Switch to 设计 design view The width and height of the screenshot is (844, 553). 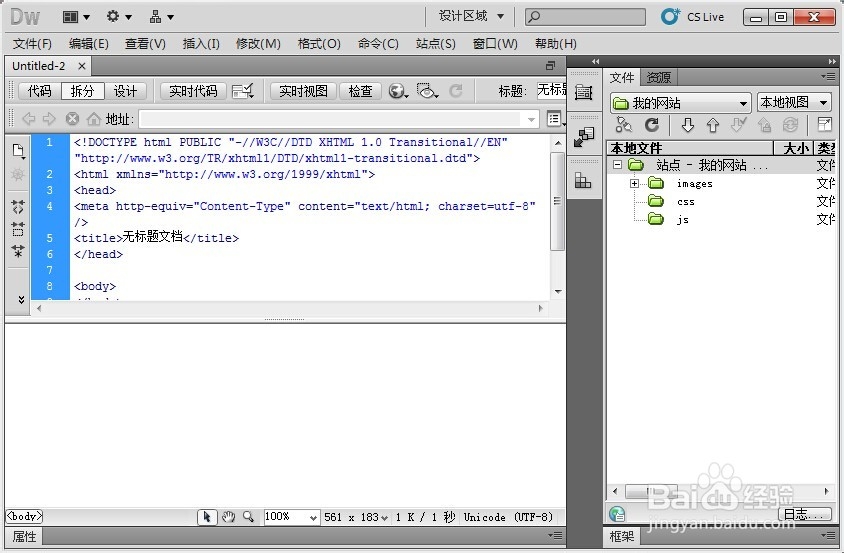pyautogui.click(x=125, y=91)
